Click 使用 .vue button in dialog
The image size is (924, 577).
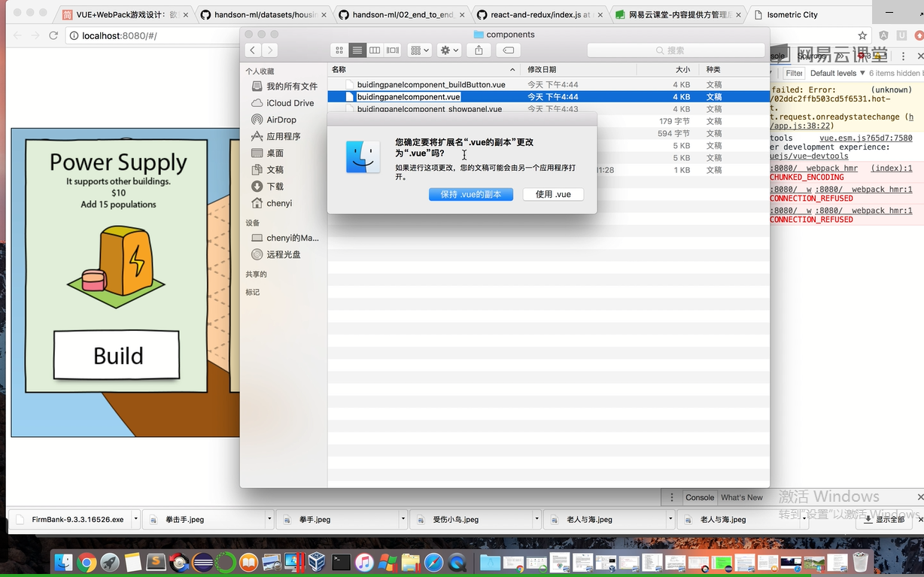click(553, 194)
